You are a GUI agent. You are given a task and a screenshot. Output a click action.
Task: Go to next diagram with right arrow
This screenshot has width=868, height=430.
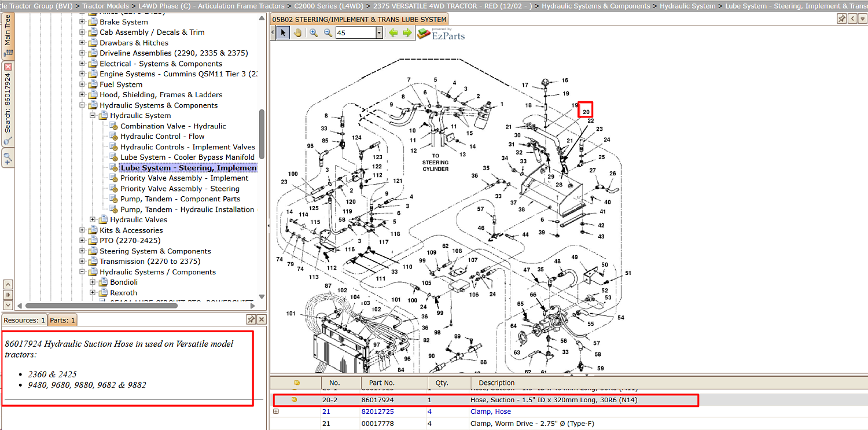coord(407,33)
